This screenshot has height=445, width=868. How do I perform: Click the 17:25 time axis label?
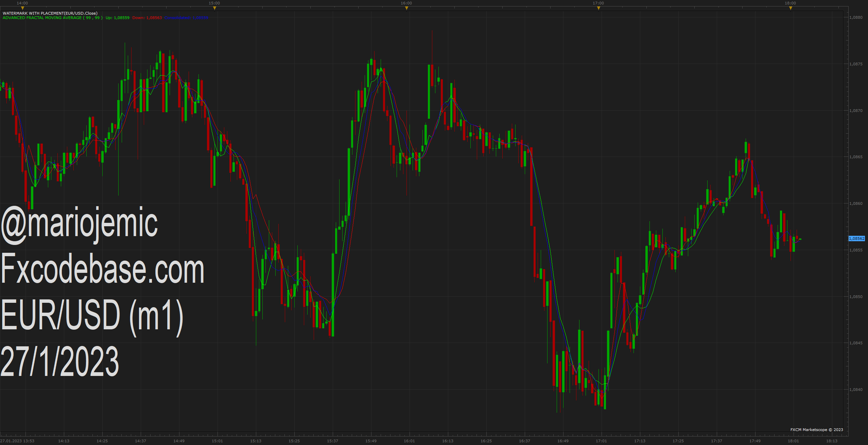(x=678, y=441)
